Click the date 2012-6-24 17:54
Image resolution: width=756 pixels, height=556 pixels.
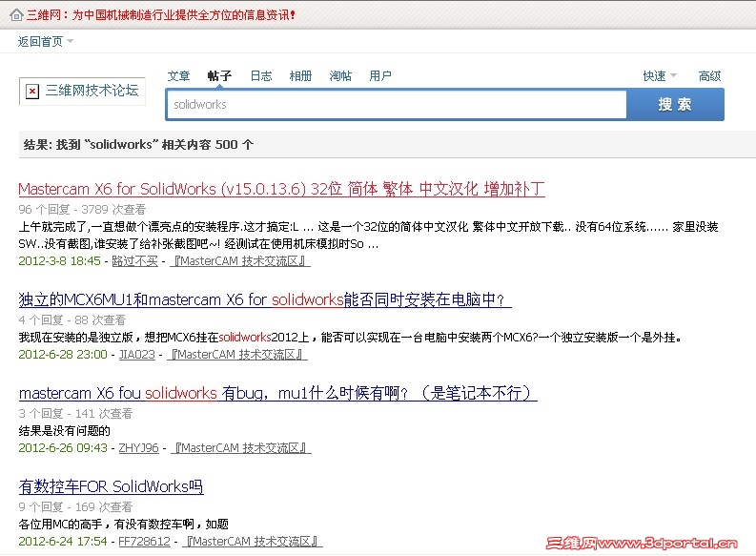click(63, 541)
